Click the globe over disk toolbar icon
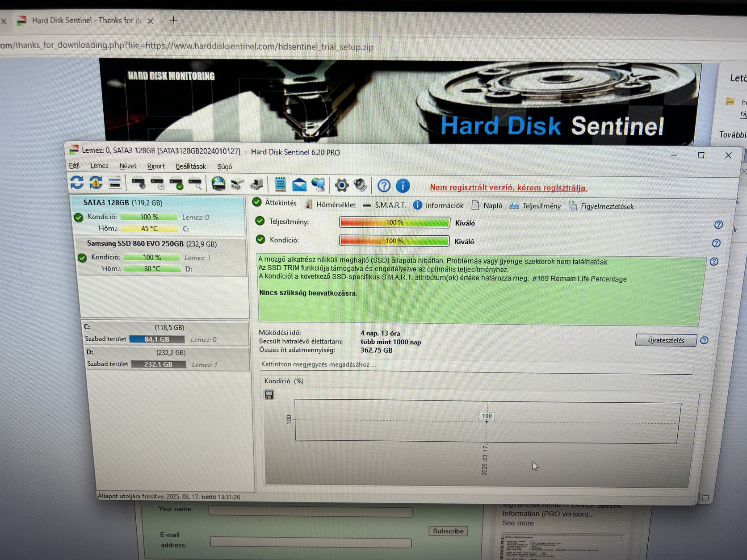This screenshot has width=747, height=560. (x=218, y=184)
